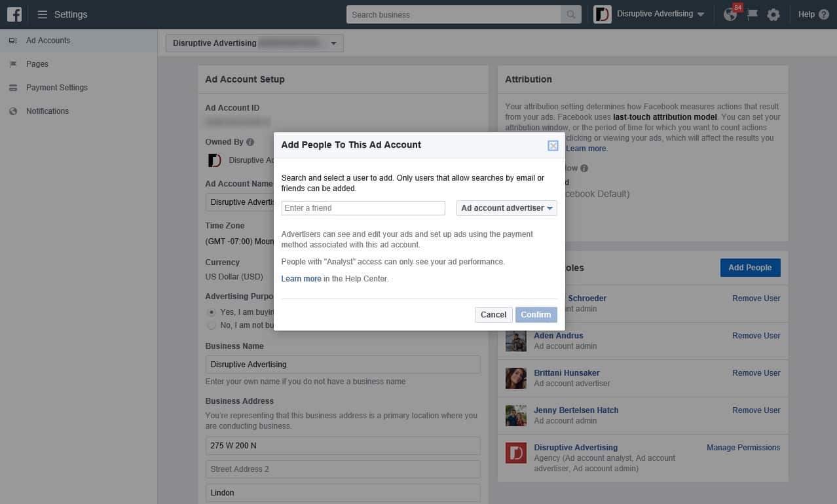
Task: Remove User for Aden Andrus
Action: [x=756, y=336]
